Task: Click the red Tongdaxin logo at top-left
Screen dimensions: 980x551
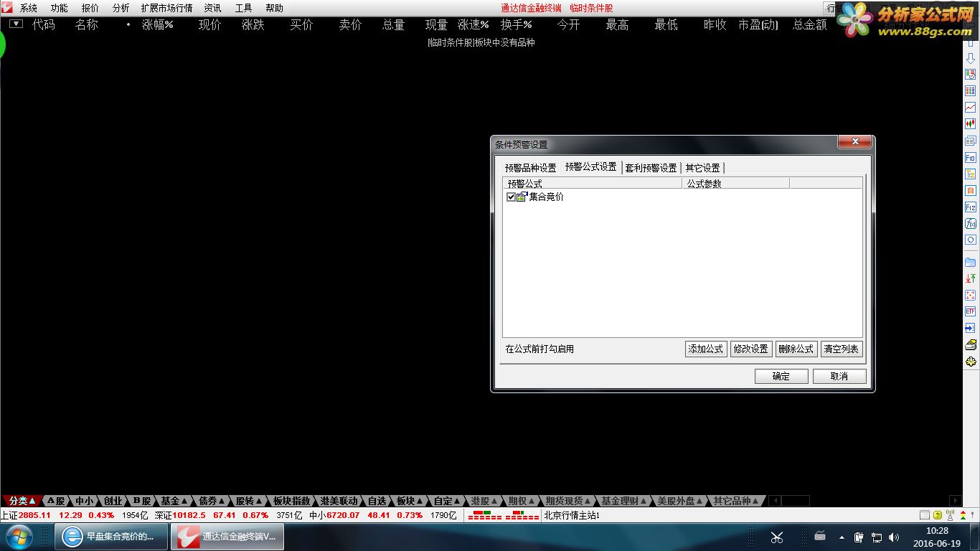Action: [x=7, y=8]
